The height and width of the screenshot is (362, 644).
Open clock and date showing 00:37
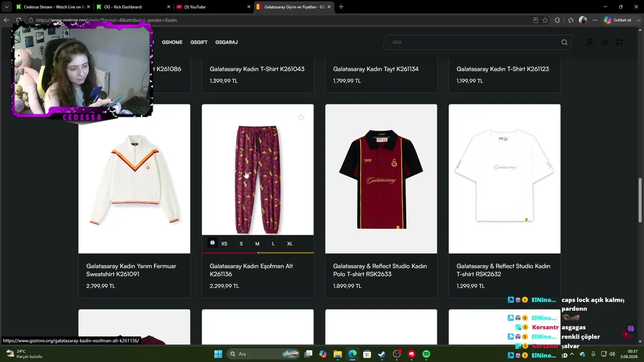(x=629, y=354)
